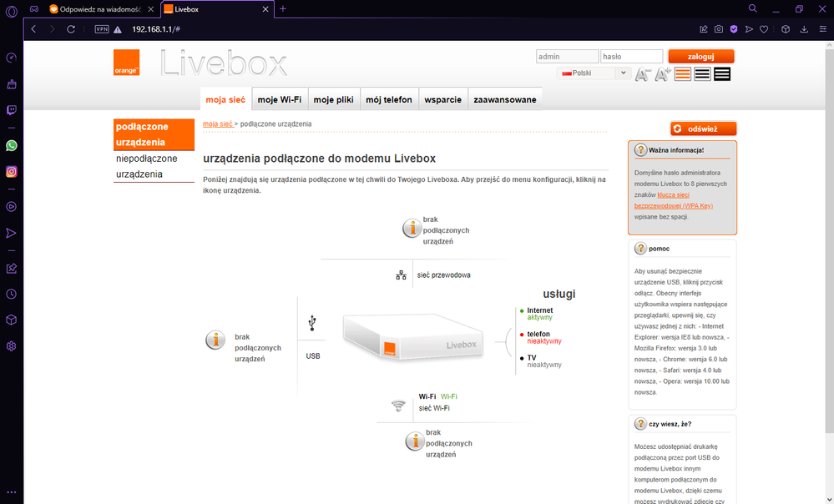Switch to zaawansowane tab
The width and height of the screenshot is (834, 504).
(x=505, y=99)
